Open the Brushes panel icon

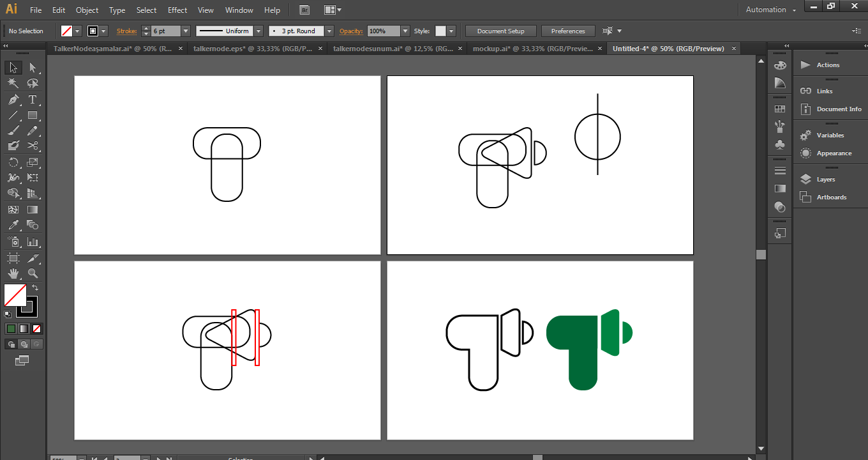[x=780, y=126]
